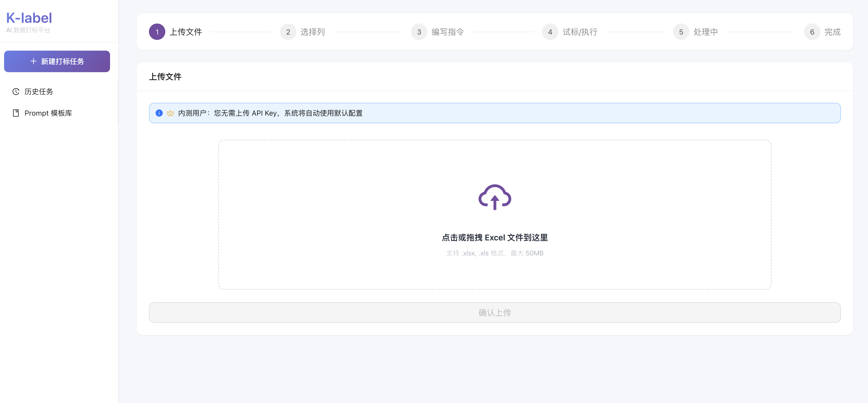Click the 内测用户 API Key notice banner
868x403 pixels.
coord(495,113)
